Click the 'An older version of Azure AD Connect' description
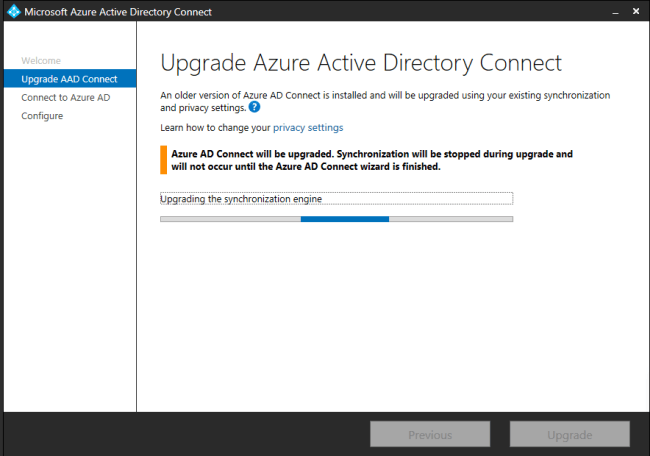This screenshot has width=650, height=456. (385, 102)
